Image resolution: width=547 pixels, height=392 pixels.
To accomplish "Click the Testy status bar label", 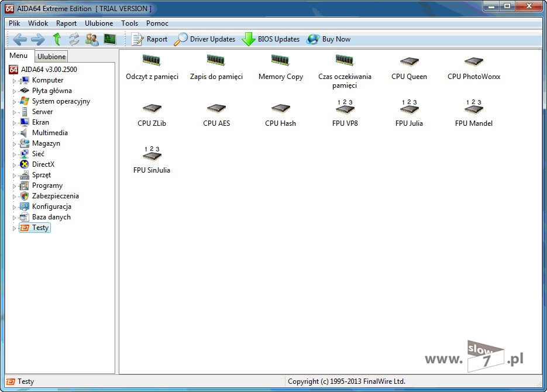I will click(x=26, y=381).
